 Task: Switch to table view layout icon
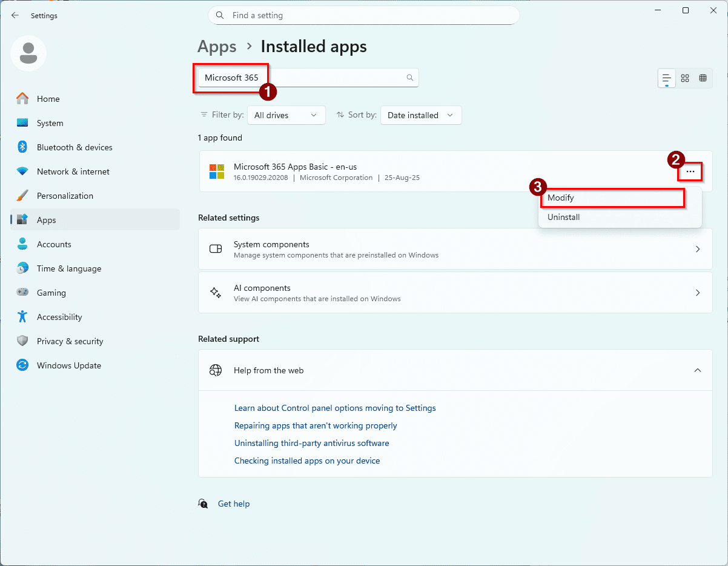(703, 78)
